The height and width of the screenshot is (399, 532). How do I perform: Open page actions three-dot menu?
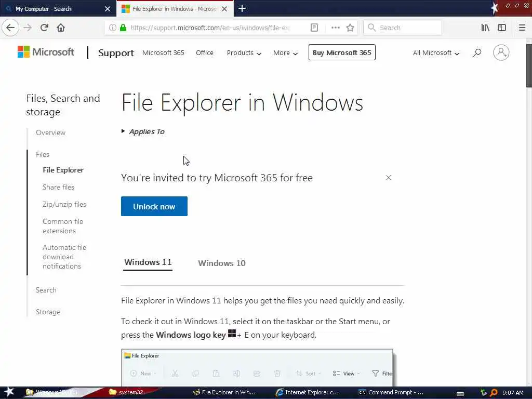(x=335, y=28)
